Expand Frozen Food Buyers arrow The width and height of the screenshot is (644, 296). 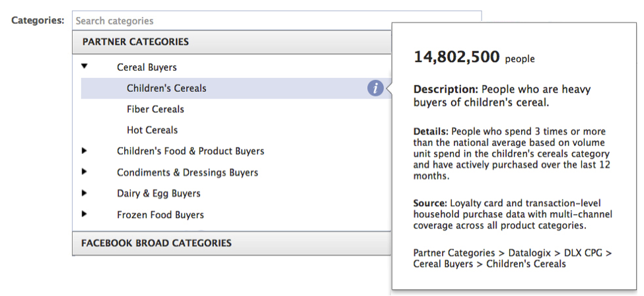pyautogui.click(x=84, y=213)
